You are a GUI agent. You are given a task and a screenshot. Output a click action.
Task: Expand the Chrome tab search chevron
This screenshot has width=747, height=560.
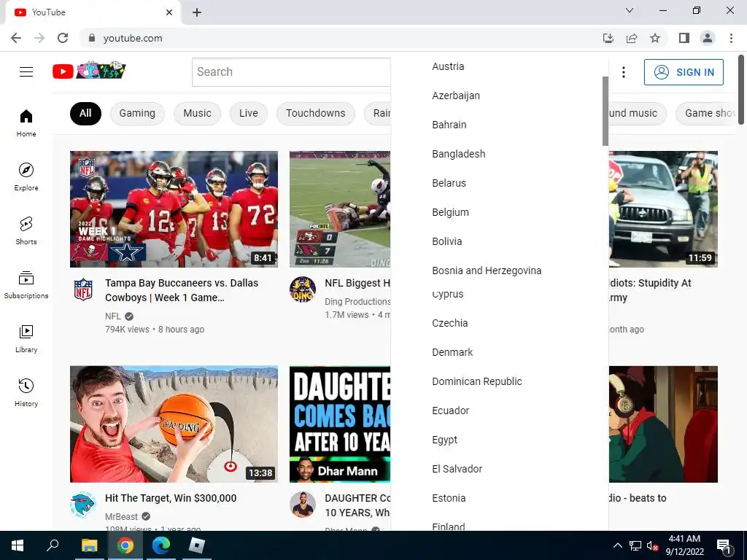[x=630, y=10]
